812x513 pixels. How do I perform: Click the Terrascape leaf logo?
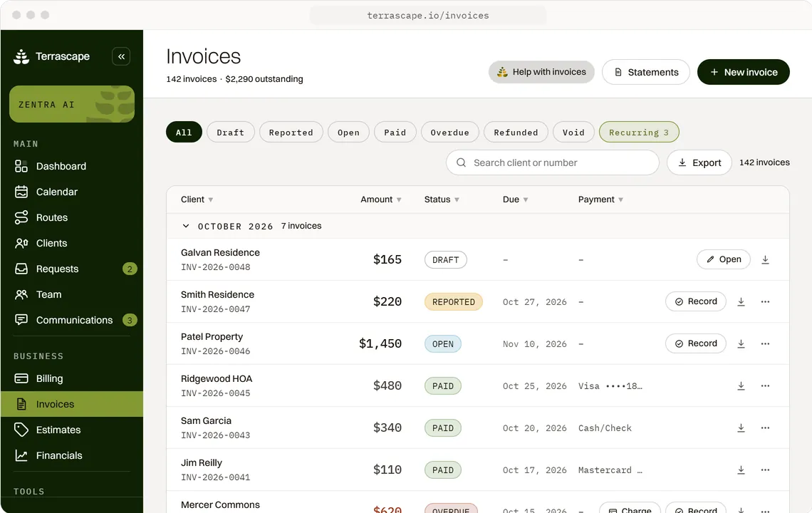click(21, 56)
